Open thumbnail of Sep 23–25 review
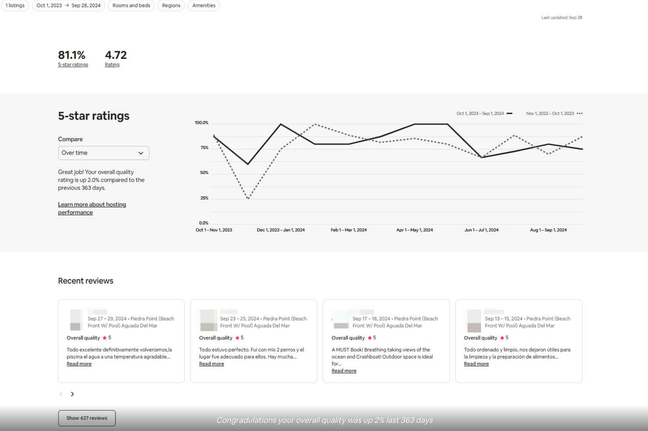The width and height of the screenshot is (648, 431). (208, 320)
